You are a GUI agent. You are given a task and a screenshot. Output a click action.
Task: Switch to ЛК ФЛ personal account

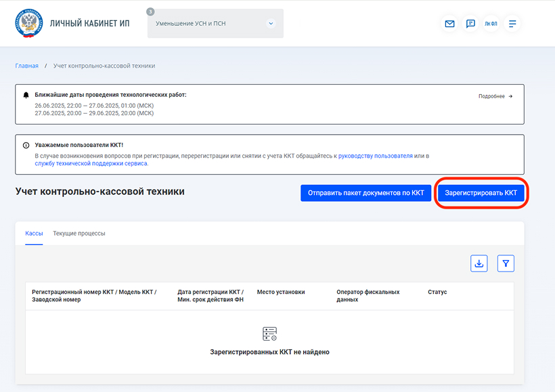(x=491, y=24)
